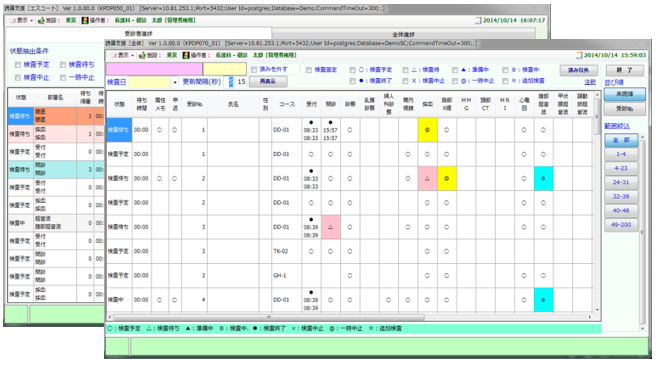Click pink △ 問診 cell for 受診No. 3
This screenshot has height=365, width=657.
pos(331,227)
